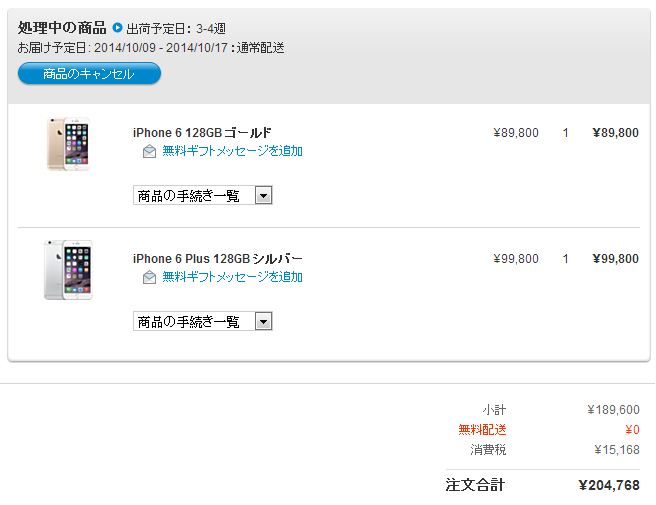Click the 注文合計 total amount ¥204,768
Image resolution: width=656 pixels, height=505 pixels.
tap(609, 485)
